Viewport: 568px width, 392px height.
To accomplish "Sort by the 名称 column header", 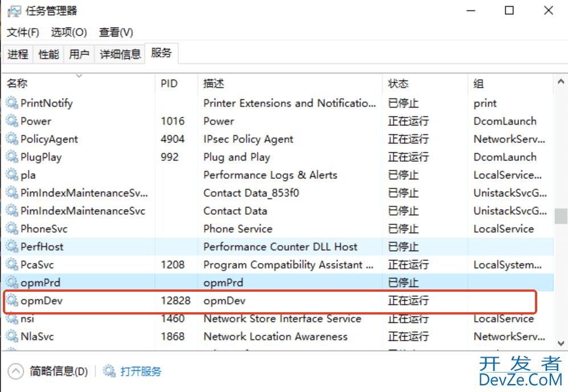I will pos(79,83).
